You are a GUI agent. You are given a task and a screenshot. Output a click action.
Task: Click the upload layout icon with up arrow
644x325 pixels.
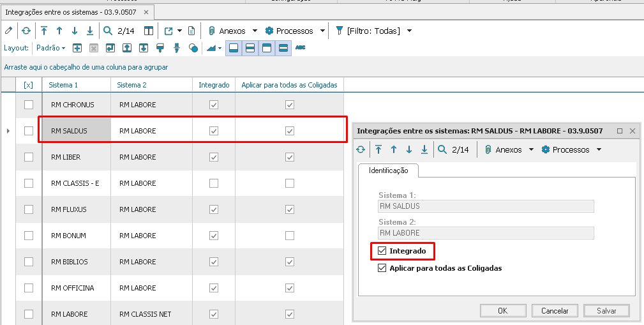pos(127,48)
